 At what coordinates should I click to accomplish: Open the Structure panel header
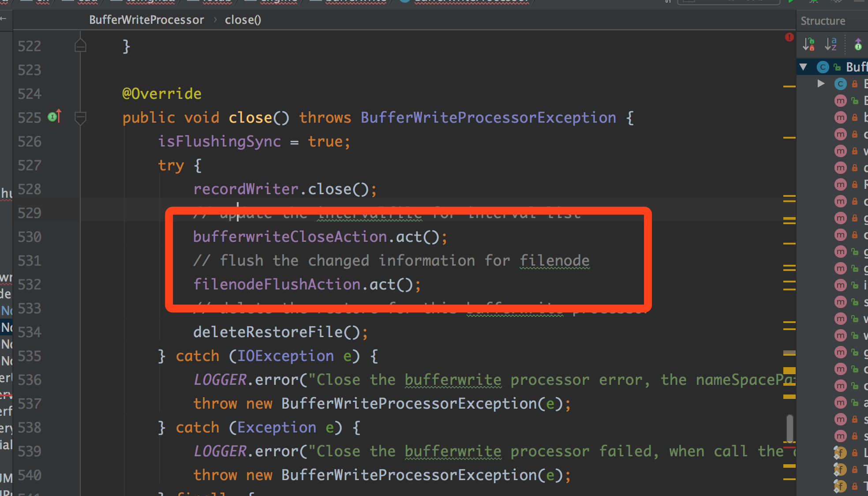823,21
